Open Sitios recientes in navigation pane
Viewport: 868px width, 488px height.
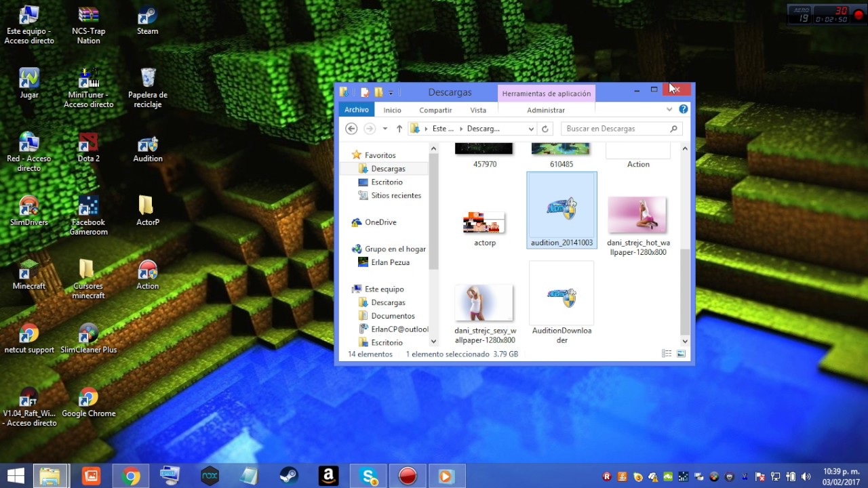point(396,196)
